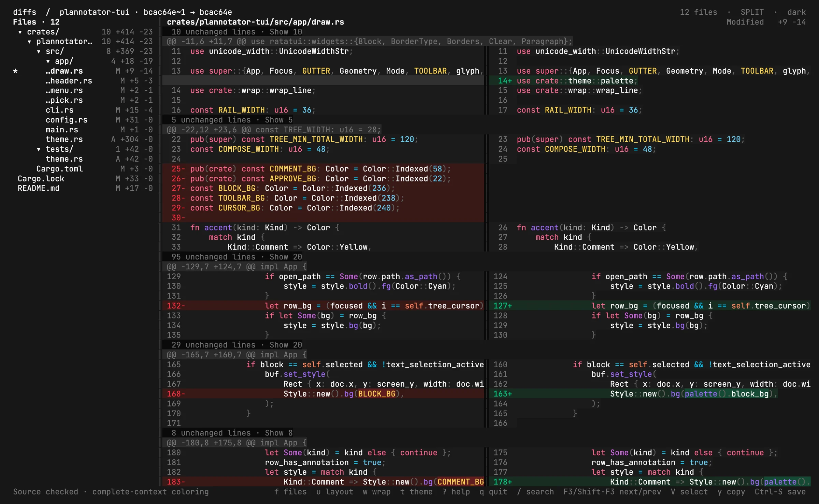Viewport: 819px width, 504px height.
Task: Open …header.rs in file tree
Action: click(x=69, y=81)
